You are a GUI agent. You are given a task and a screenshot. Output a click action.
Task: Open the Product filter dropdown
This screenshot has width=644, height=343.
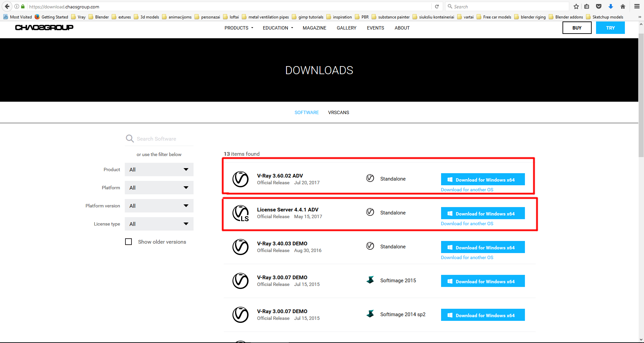pyautogui.click(x=159, y=169)
